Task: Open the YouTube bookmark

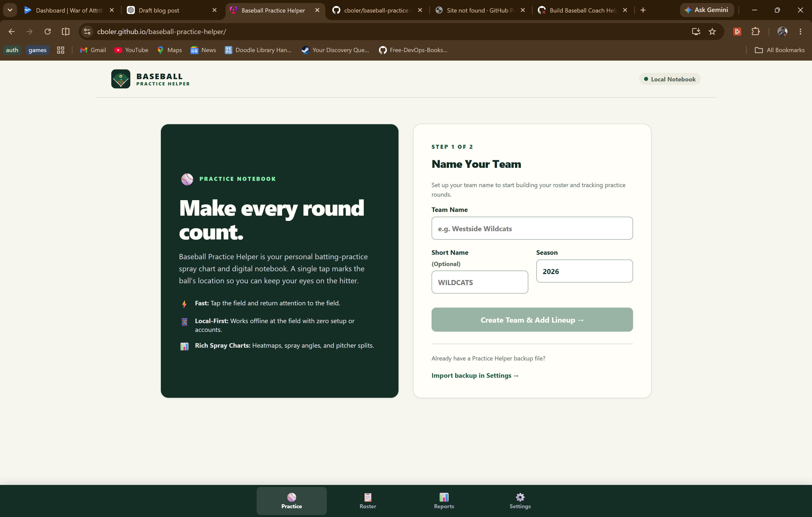Action: tap(132, 50)
